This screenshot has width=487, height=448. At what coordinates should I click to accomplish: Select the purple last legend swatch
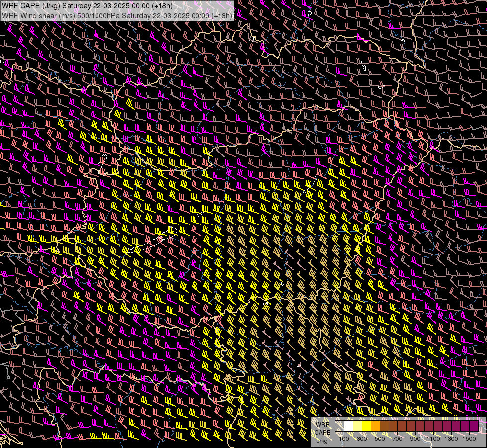point(474,426)
